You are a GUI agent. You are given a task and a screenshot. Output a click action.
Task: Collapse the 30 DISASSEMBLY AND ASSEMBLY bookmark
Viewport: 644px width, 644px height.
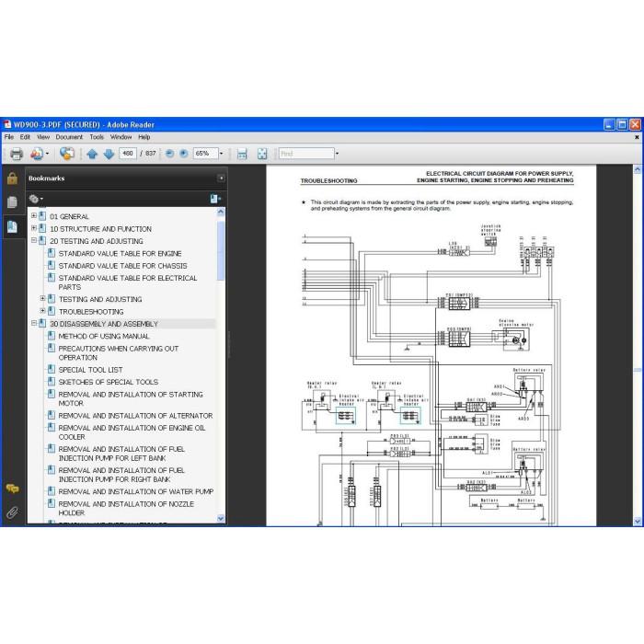(34, 323)
